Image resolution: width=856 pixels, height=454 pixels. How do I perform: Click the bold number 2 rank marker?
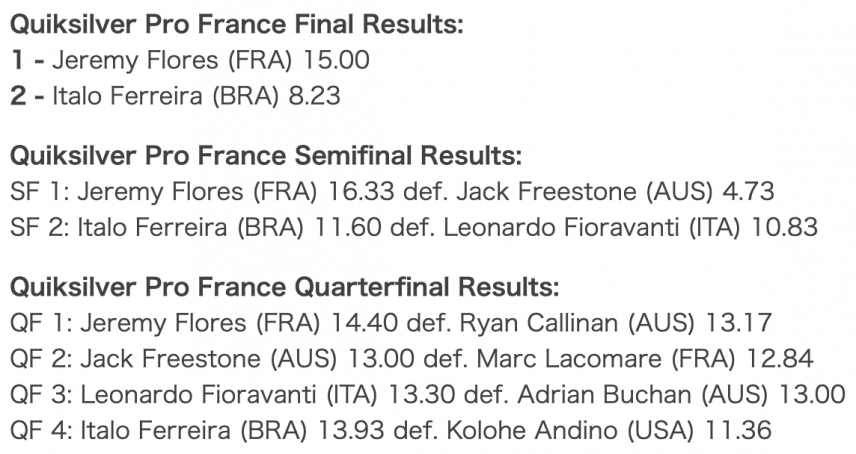(x=18, y=95)
